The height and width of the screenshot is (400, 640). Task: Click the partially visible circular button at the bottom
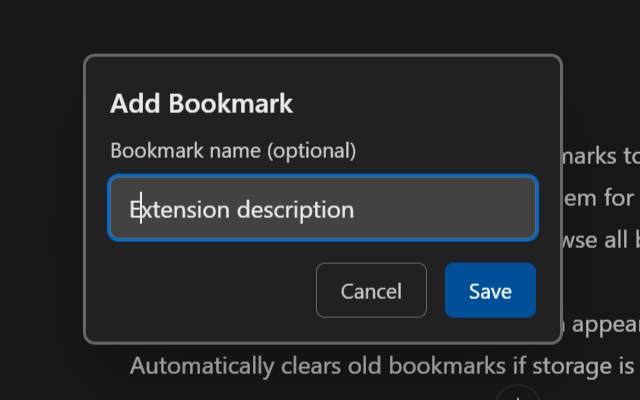click(517, 393)
